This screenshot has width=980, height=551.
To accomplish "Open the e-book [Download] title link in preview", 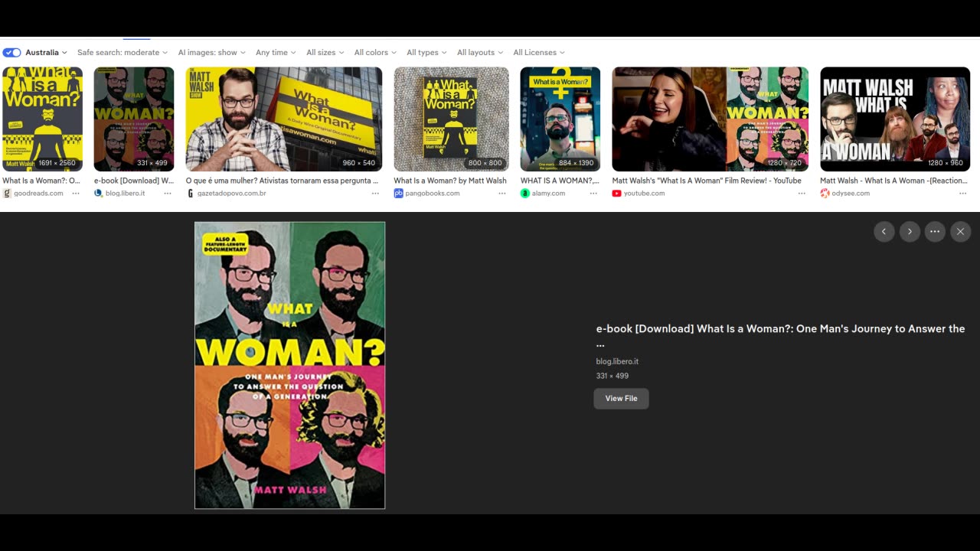I will tap(780, 336).
